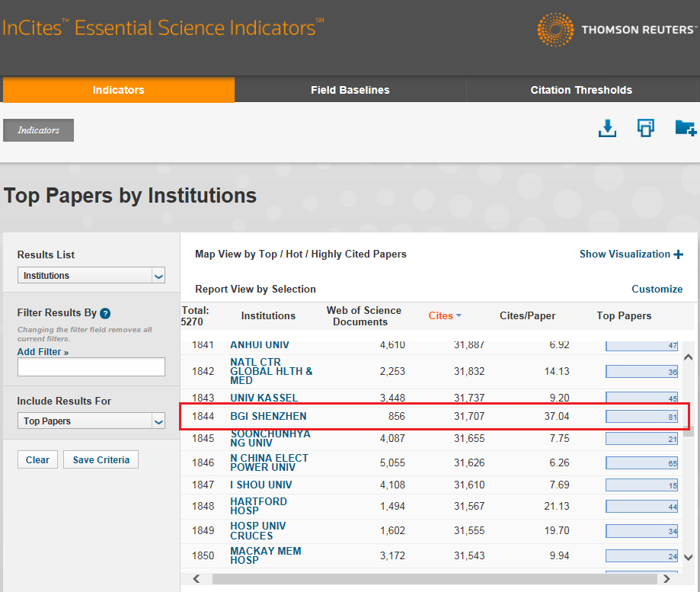Open the BGI SHENZHEN institution link
700x592 pixels.
(268, 416)
